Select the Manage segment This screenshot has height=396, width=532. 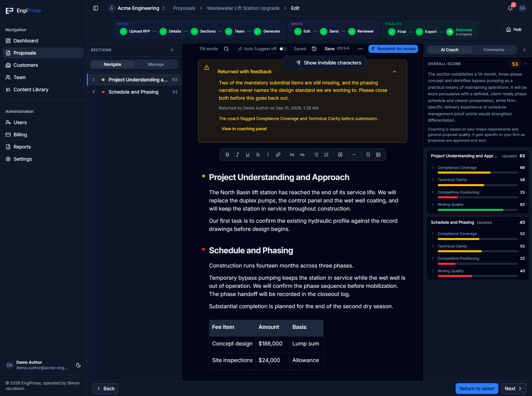pos(156,64)
